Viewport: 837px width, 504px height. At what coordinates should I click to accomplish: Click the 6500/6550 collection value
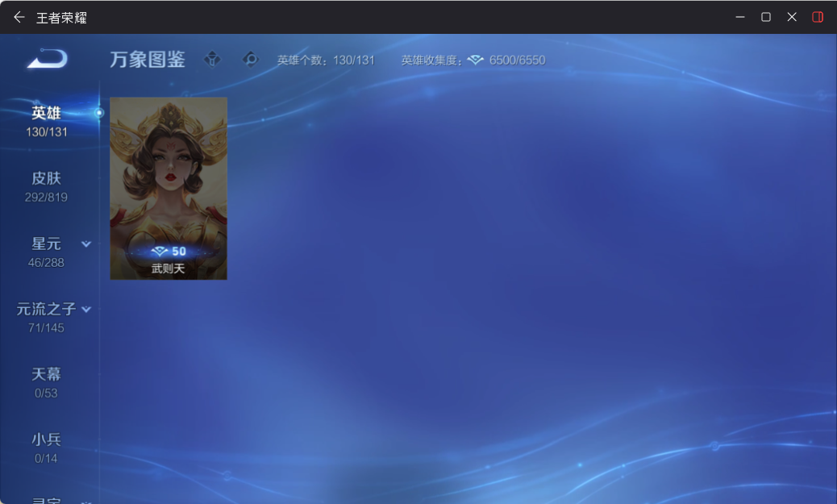pyautogui.click(x=517, y=60)
